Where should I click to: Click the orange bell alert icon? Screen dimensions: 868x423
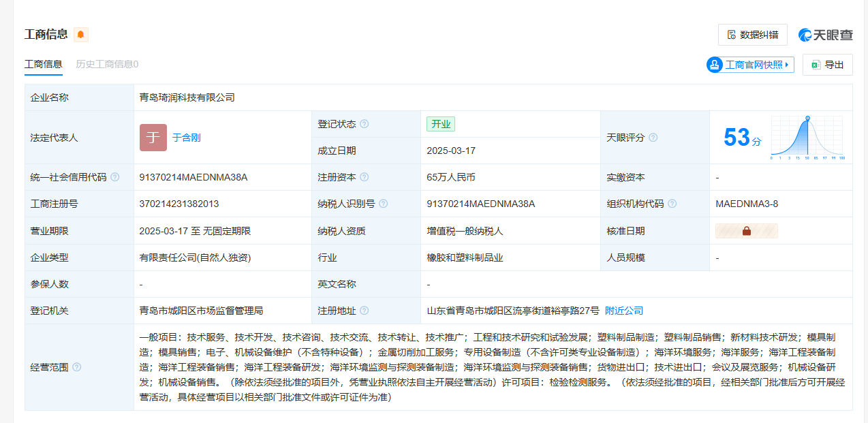click(x=81, y=35)
